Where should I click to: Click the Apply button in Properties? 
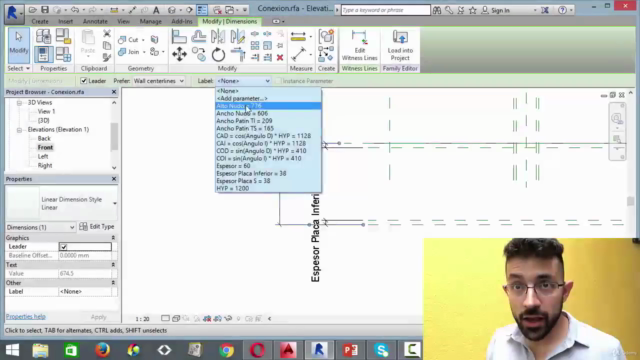click(98, 317)
